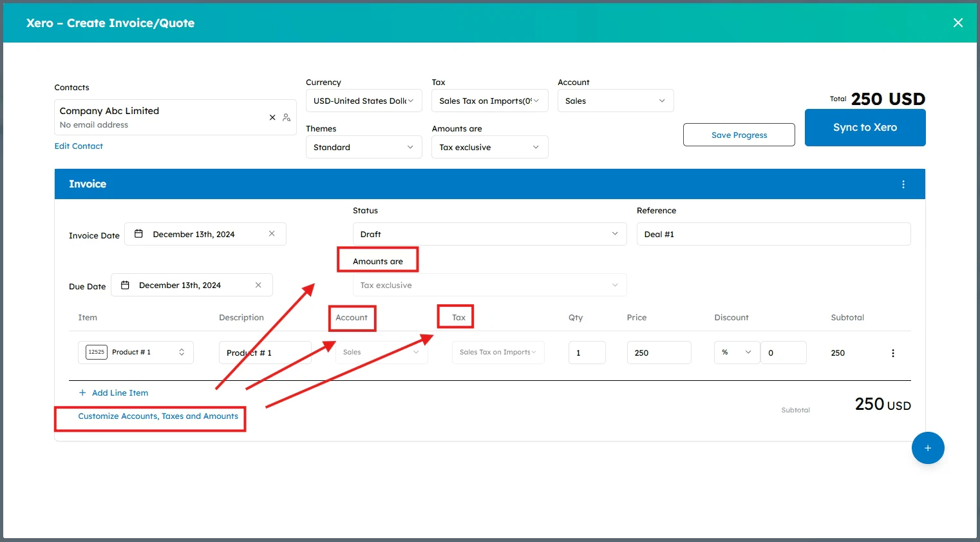980x542 pixels.
Task: Open the invoice Amounts are Tax exclusive dropdown
Action: point(489,285)
